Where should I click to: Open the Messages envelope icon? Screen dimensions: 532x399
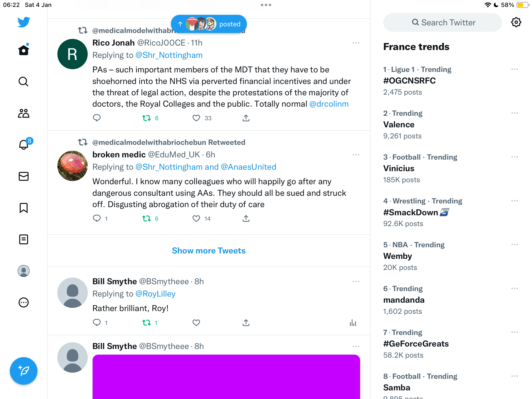point(24,176)
